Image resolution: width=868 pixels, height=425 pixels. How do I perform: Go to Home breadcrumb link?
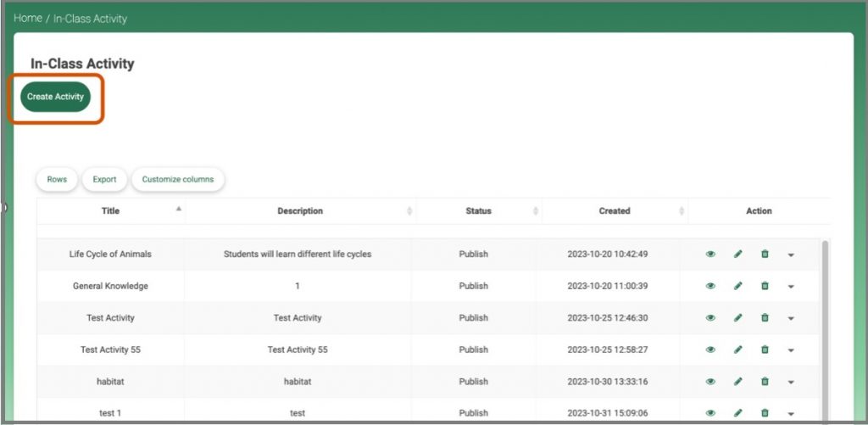[x=28, y=18]
